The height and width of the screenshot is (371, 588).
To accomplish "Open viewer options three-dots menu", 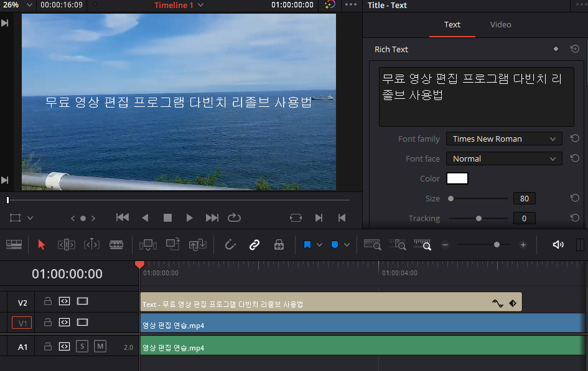I will click(x=351, y=5).
